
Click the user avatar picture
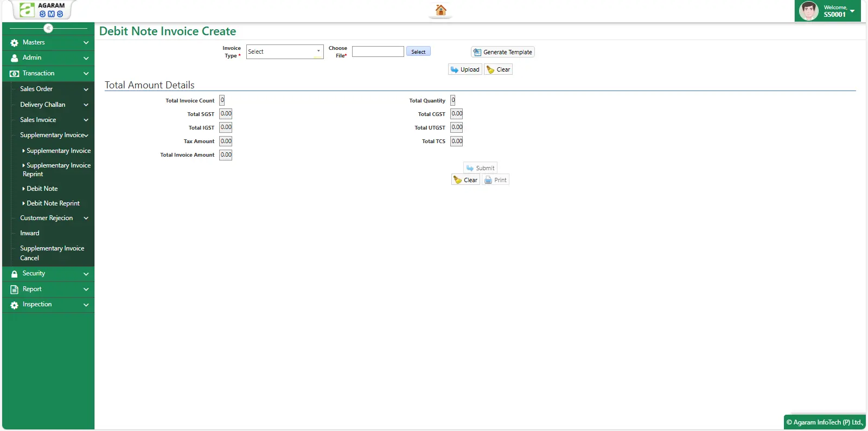pos(808,11)
